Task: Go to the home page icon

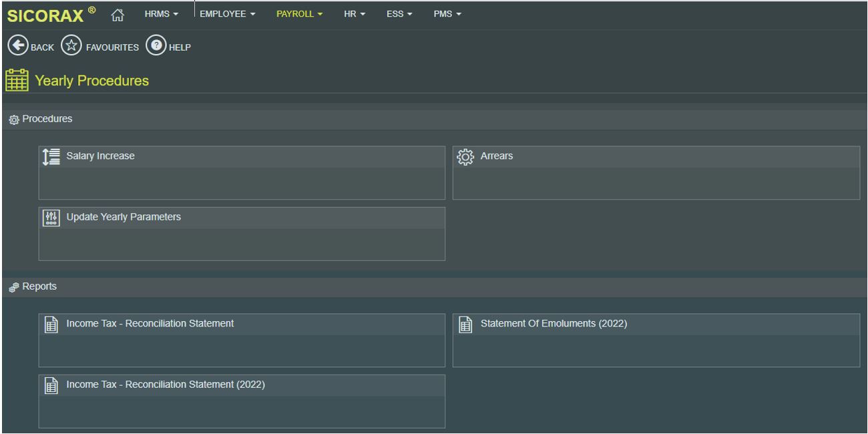Action: click(x=118, y=14)
